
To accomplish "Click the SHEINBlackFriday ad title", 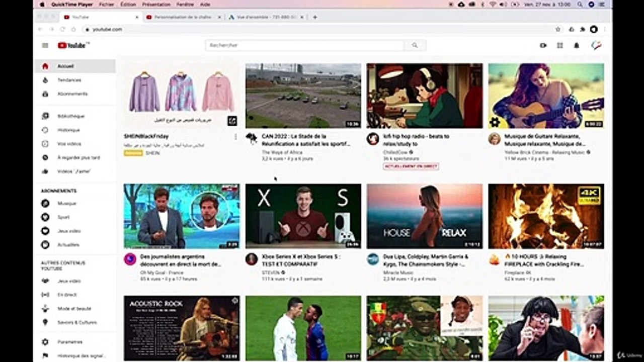I will 146,136.
